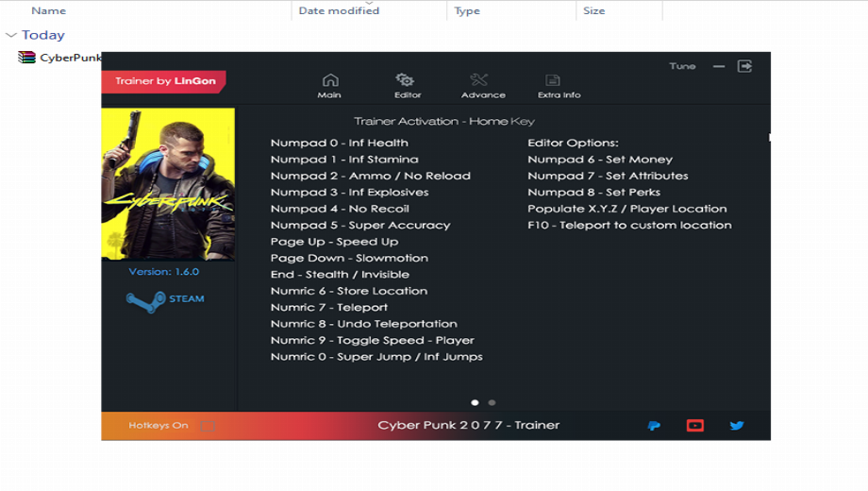This screenshot has height=491, width=868.
Task: Click Numpad 6 - Set Money line
Action: coord(600,160)
